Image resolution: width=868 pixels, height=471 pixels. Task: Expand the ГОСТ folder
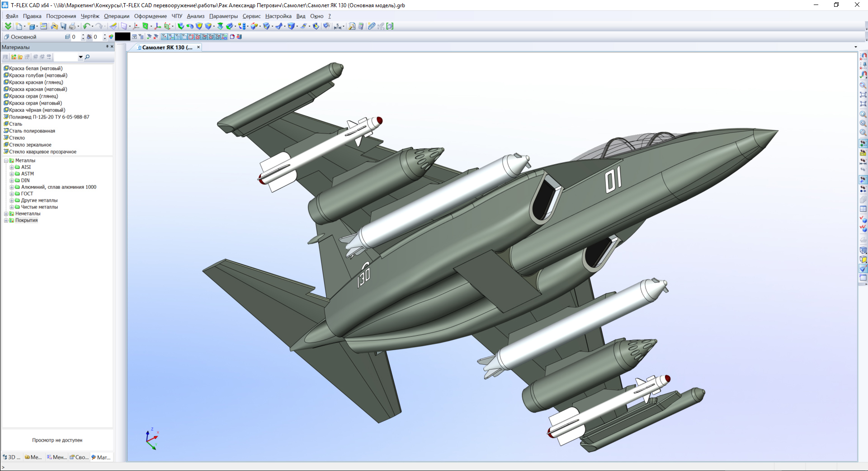12,194
